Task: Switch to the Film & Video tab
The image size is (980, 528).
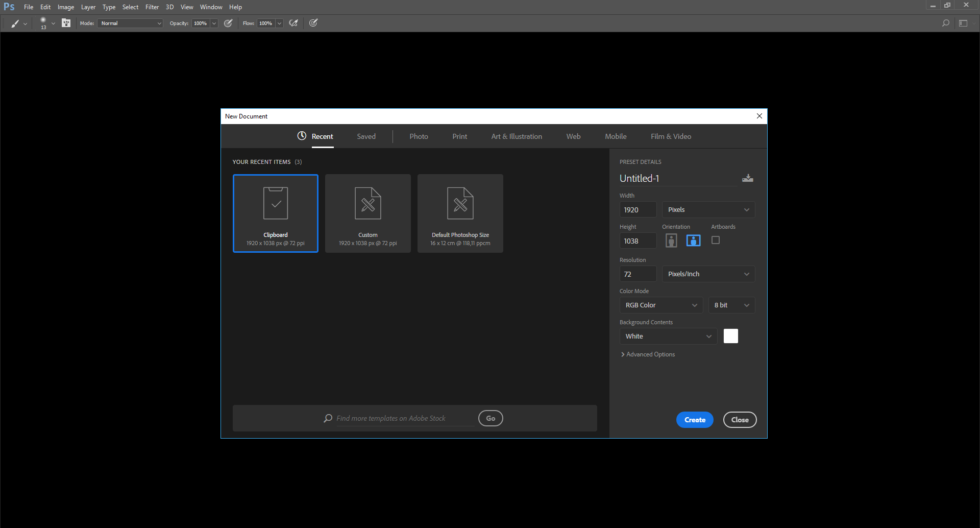Action: (671, 136)
